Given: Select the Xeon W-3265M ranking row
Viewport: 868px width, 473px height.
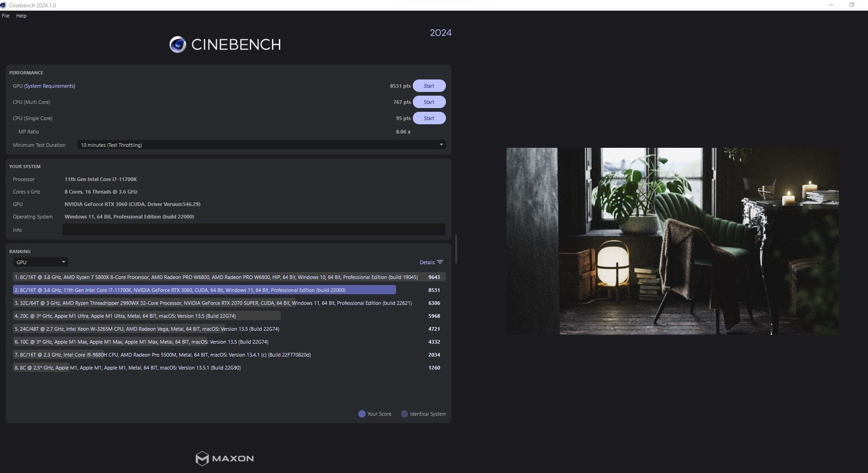Looking at the screenshot, I should click(x=229, y=329).
